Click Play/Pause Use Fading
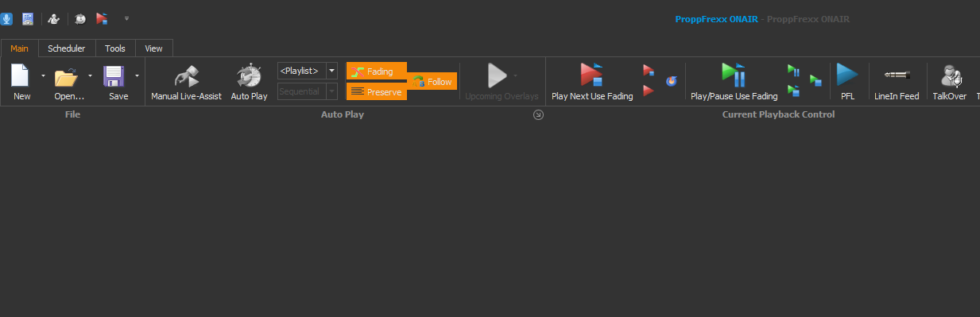This screenshot has height=317, width=980. pyautogui.click(x=734, y=83)
